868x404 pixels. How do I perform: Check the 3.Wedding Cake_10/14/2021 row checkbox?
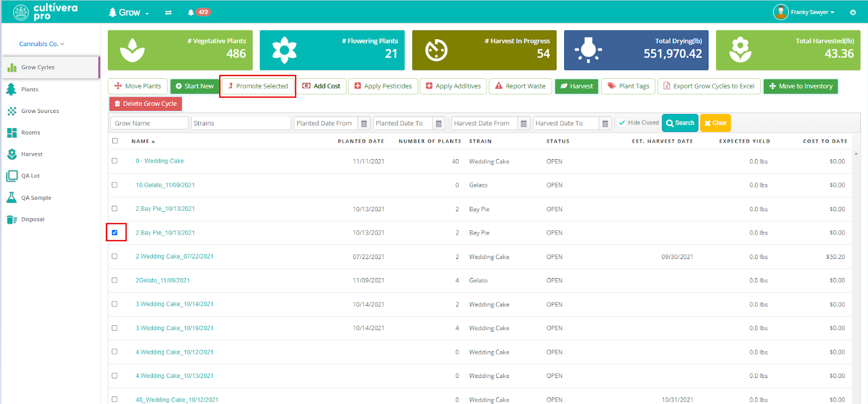pos(114,304)
